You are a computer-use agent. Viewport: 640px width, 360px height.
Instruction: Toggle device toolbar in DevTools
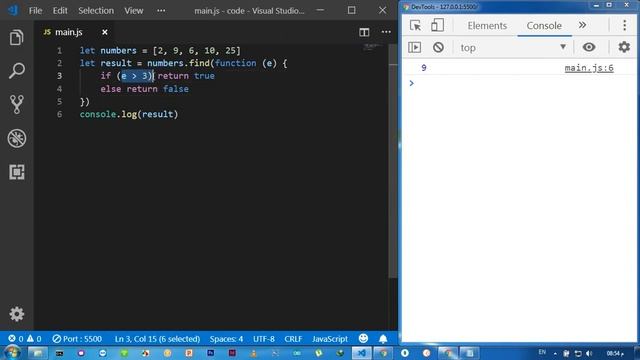tap(437, 25)
